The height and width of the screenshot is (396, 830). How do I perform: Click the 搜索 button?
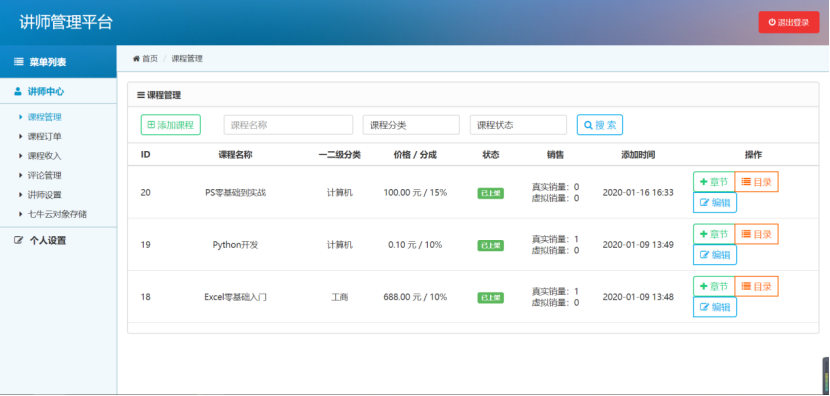pyautogui.click(x=600, y=125)
